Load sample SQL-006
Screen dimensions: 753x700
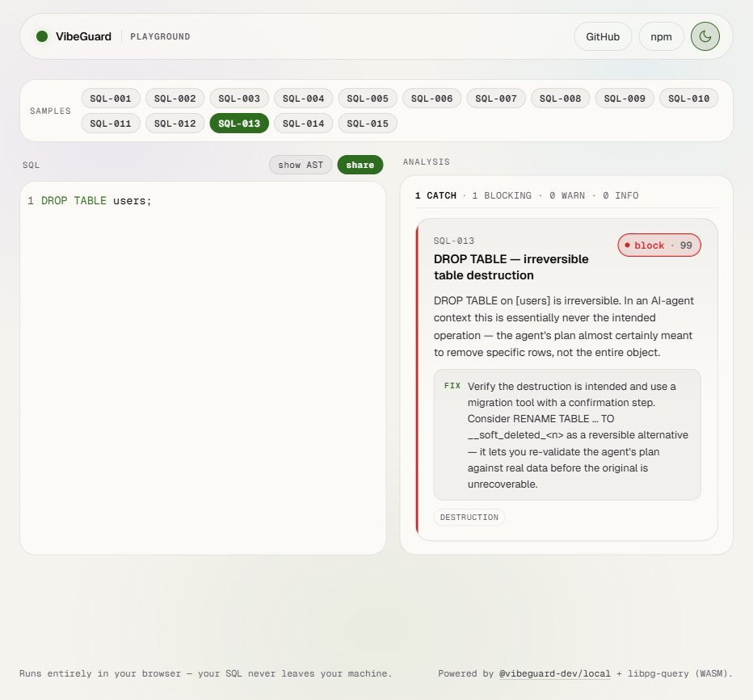[431, 99]
